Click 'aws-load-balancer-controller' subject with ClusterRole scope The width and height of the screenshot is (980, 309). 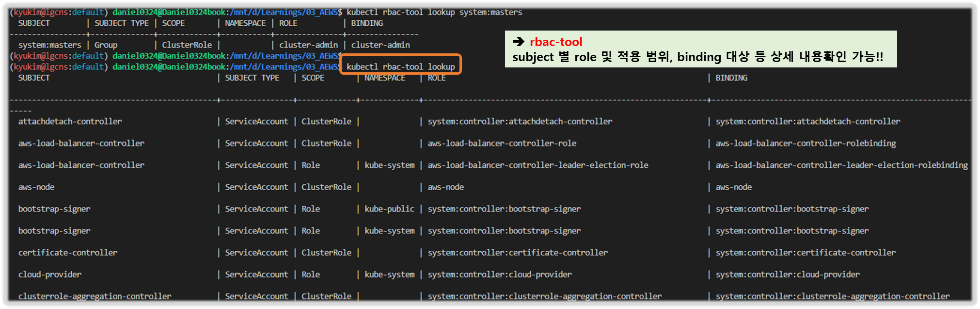[x=81, y=143]
